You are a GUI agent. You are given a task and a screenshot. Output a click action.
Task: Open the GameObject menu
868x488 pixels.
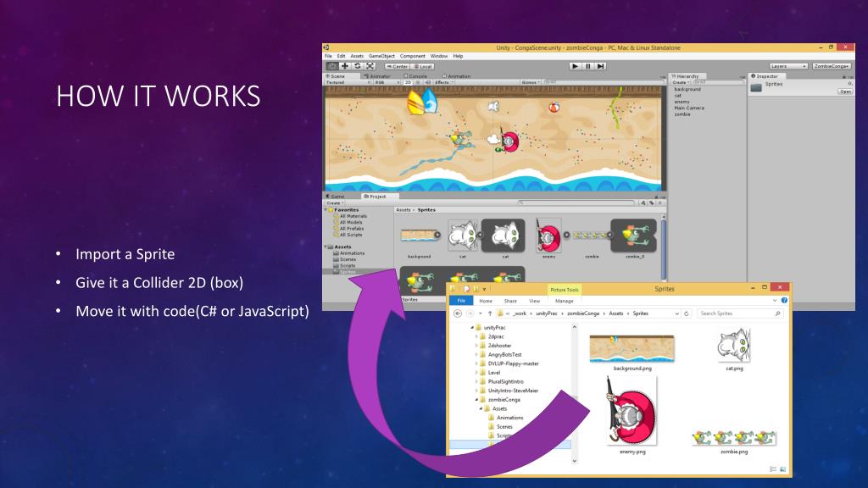pos(382,56)
